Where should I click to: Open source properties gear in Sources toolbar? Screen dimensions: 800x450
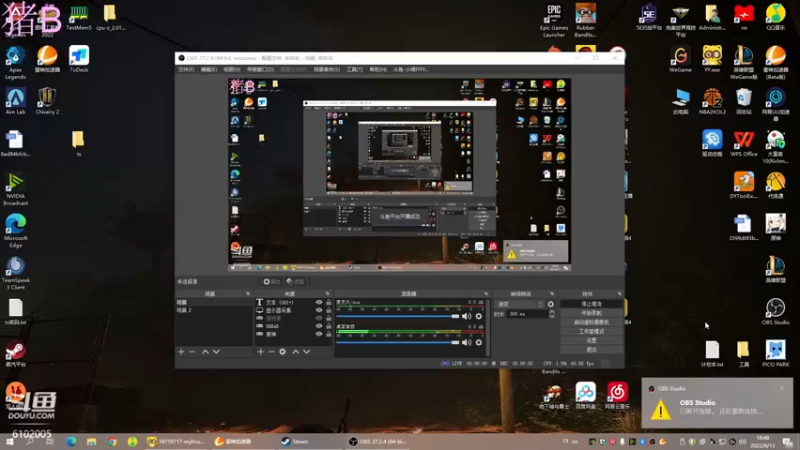[x=283, y=352]
